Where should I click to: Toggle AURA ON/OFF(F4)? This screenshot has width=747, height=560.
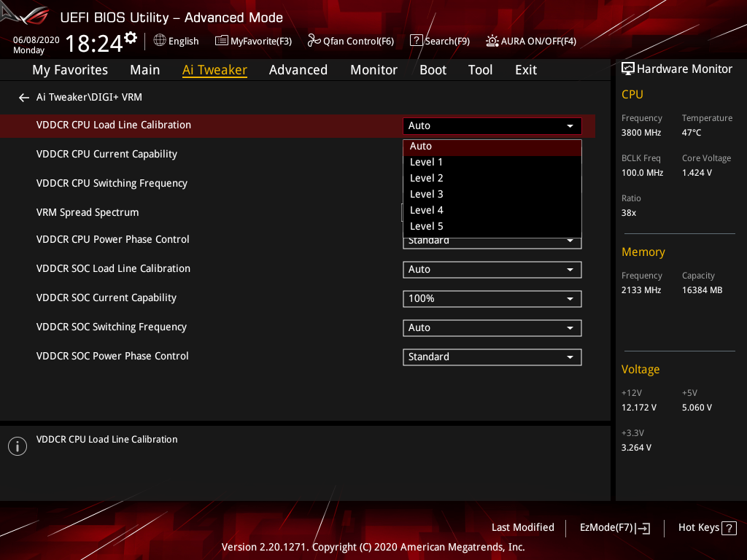point(531,41)
